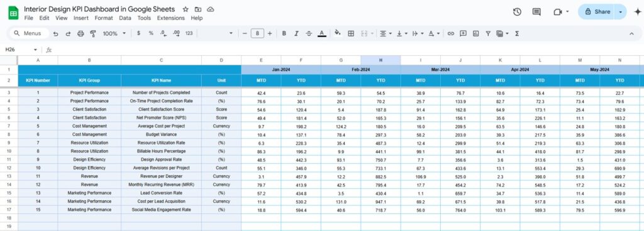Viewport: 644px width, 231px height.
Task: Decrease the font size
Action: click(x=245, y=34)
